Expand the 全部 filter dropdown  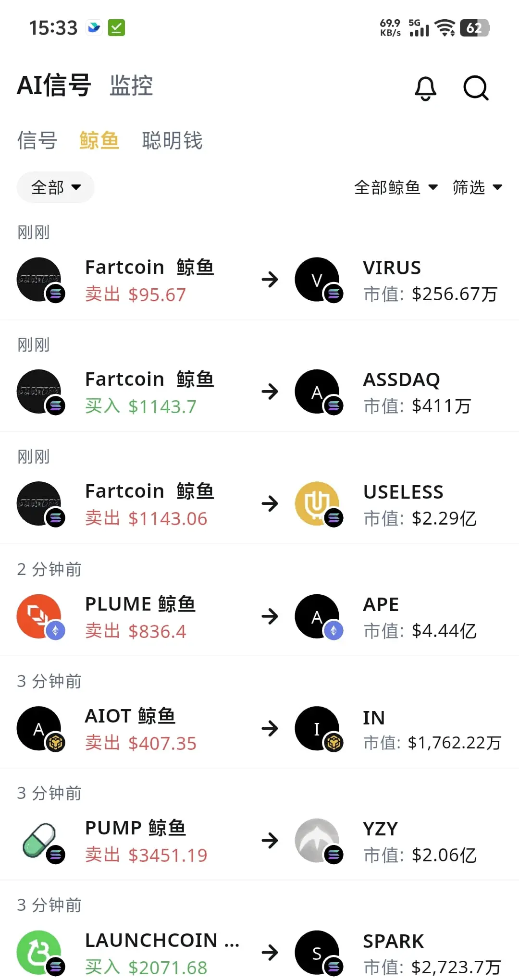(x=56, y=187)
